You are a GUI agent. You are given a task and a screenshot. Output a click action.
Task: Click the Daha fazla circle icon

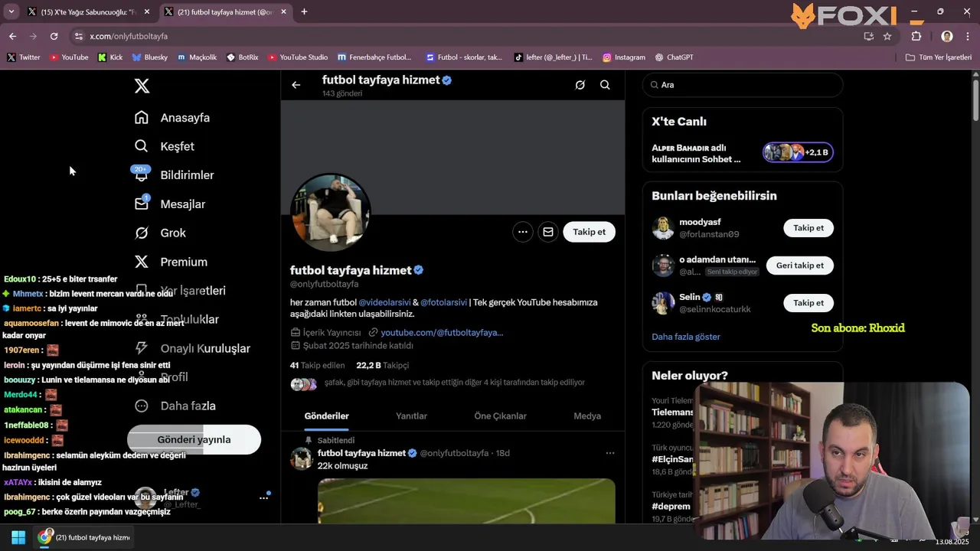tap(142, 406)
